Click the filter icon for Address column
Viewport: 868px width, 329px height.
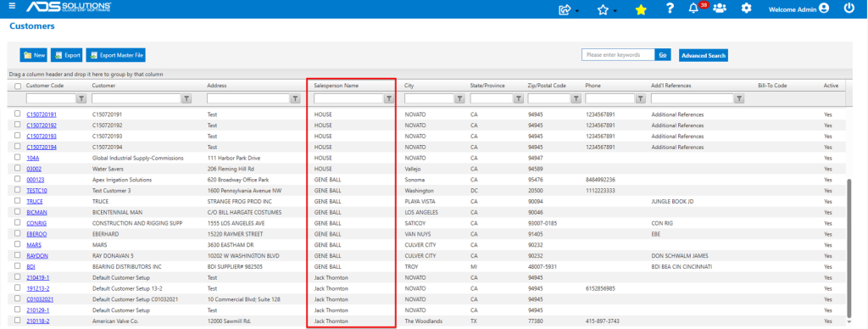tap(294, 98)
